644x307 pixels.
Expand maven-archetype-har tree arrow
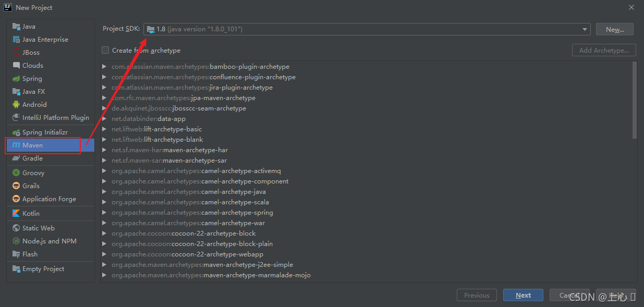coord(105,150)
